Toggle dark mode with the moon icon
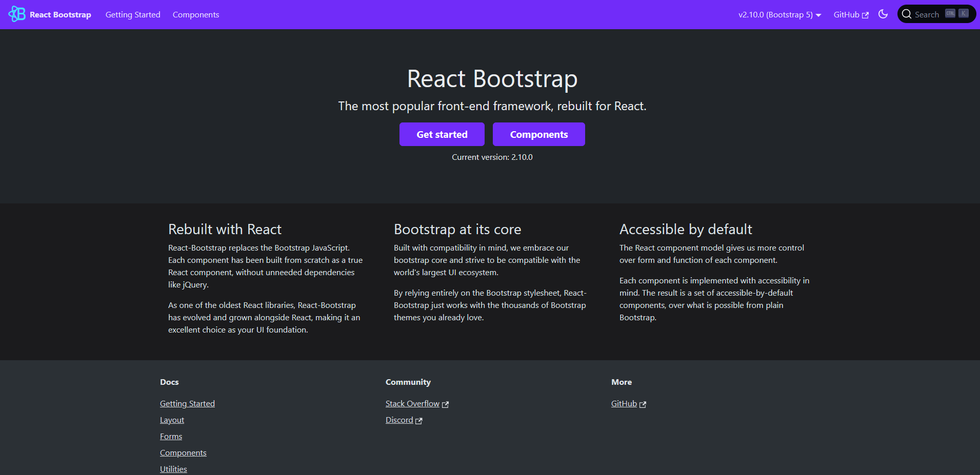This screenshot has height=475, width=980. (883, 14)
